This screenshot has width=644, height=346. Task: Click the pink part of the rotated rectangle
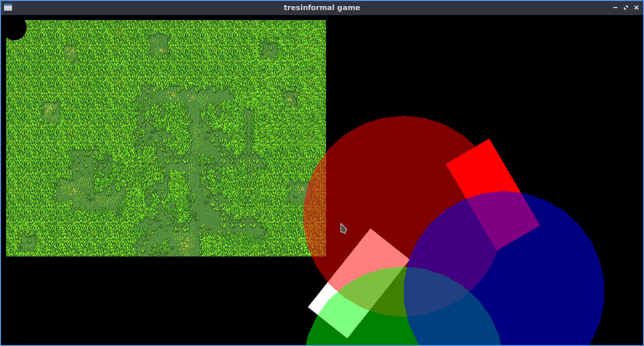point(370,259)
